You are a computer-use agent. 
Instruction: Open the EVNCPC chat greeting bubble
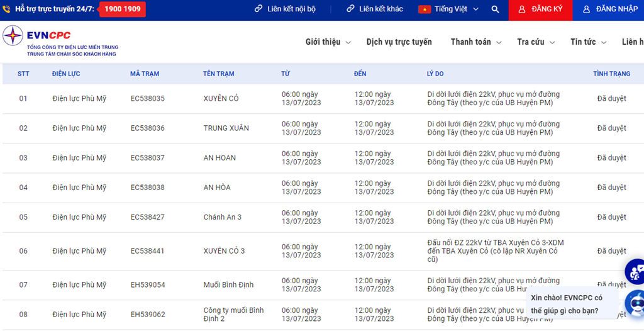point(572,305)
